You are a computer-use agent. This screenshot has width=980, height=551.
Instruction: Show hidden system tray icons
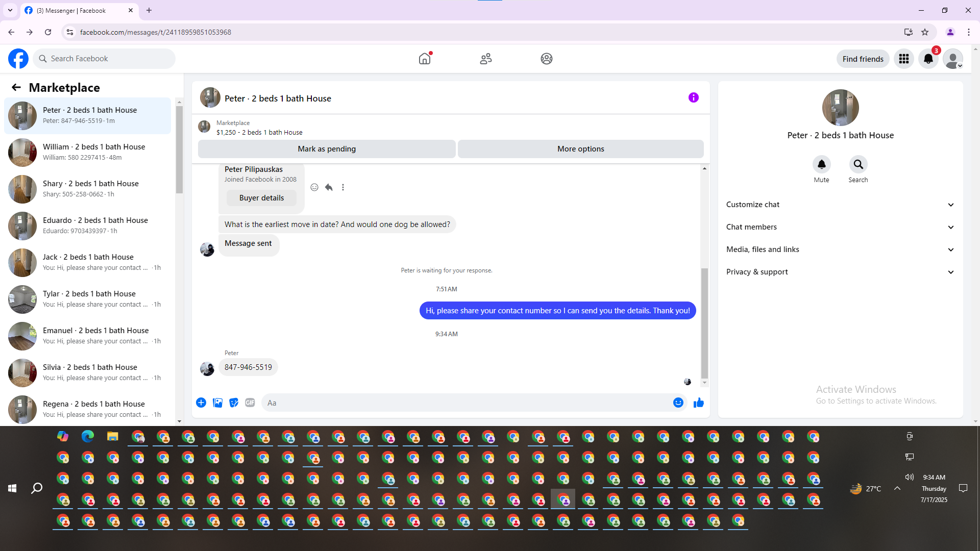click(x=897, y=488)
